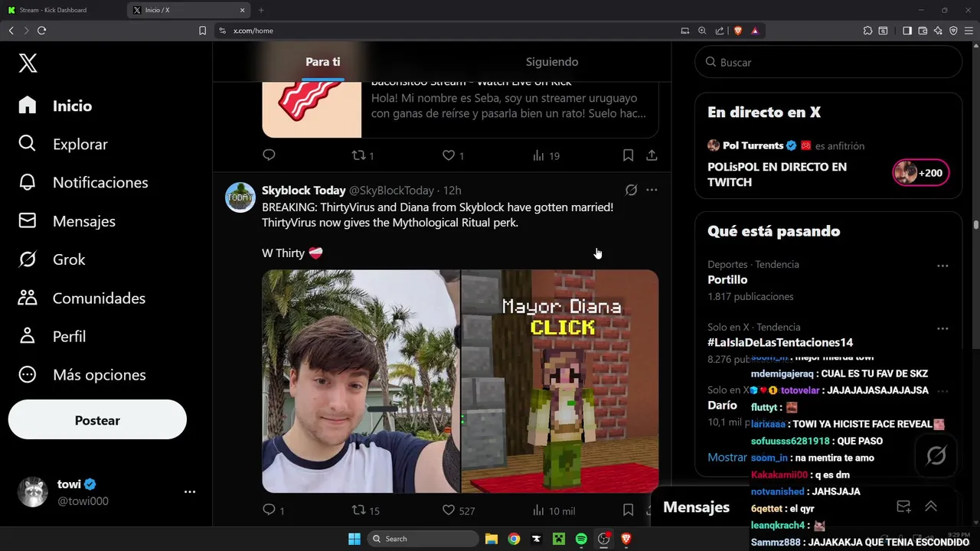
Task: Open the 12h timestamp of Skyblock post
Action: tap(452, 190)
